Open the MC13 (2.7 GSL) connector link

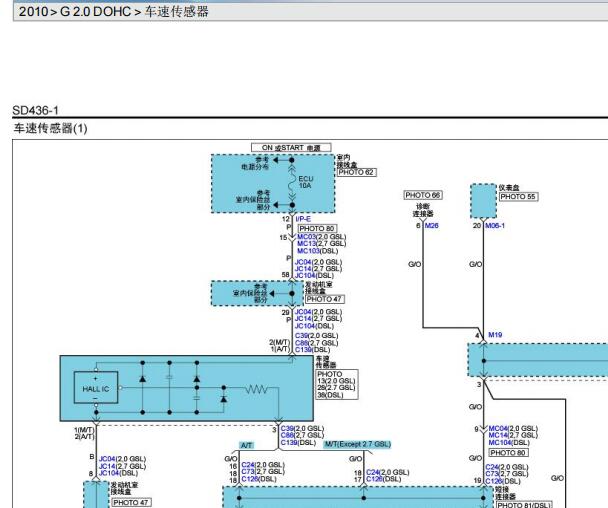[307, 244]
